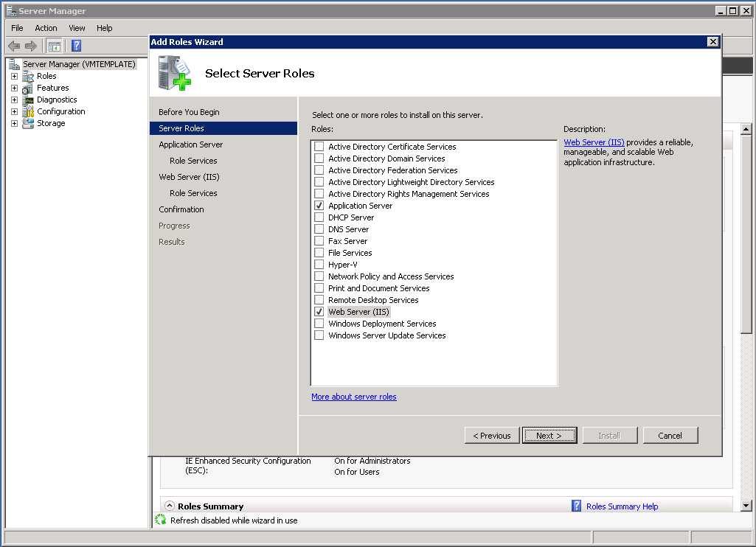Screen dimensions: 756x547
Task: Click the green refresh icon in status area
Action: click(x=161, y=520)
